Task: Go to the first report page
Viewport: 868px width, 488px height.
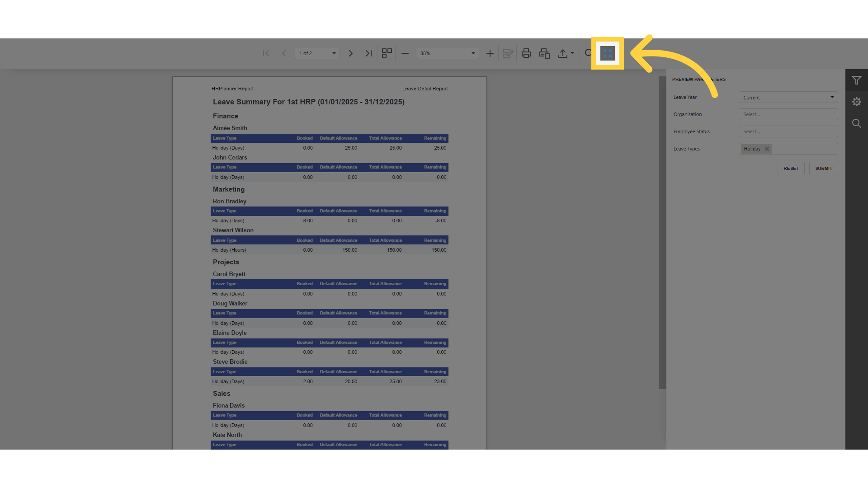Action: [266, 53]
